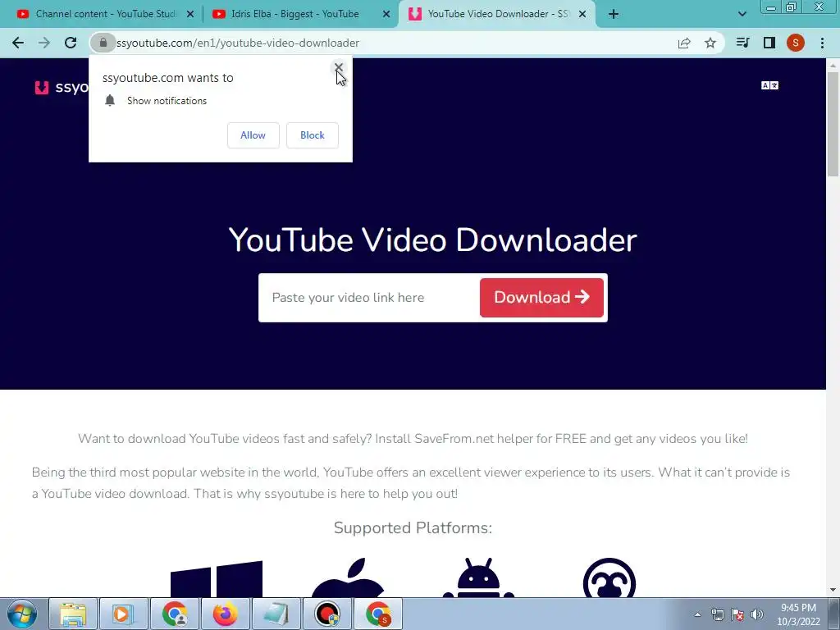Open the media controls icon in toolbar

point(742,43)
